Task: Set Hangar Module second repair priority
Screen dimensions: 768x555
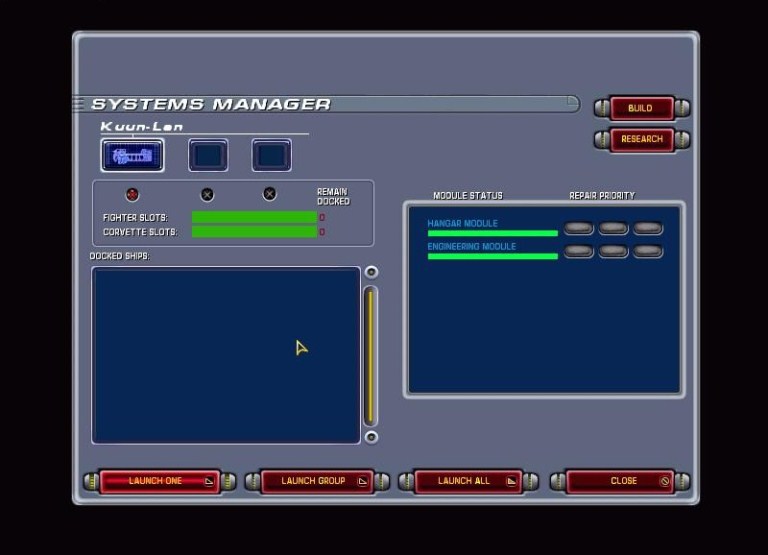Action: [613, 229]
